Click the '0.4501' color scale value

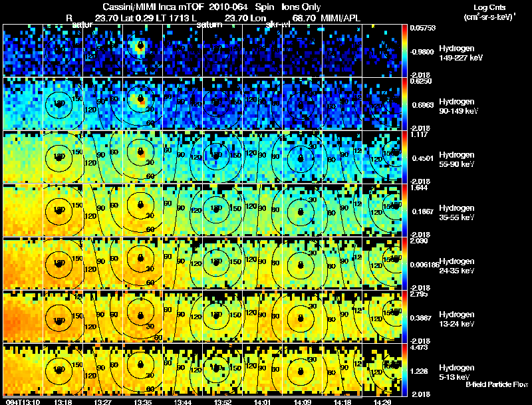(423, 158)
